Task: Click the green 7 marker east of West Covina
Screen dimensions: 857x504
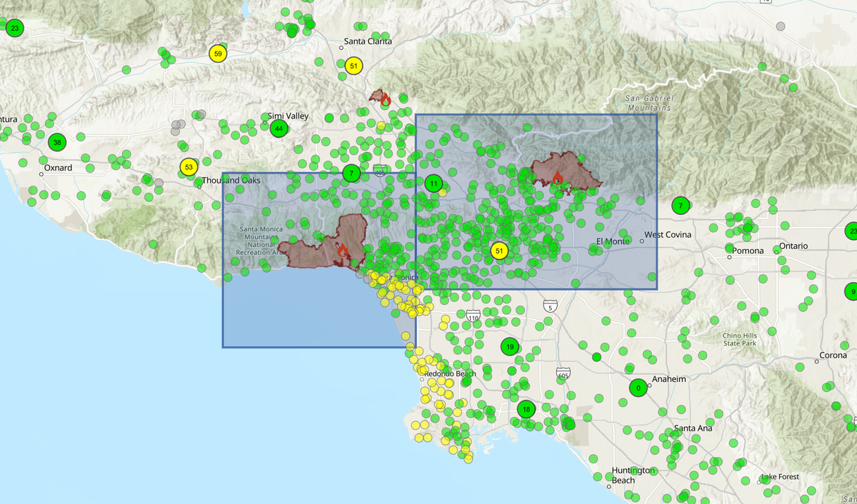Action: [681, 206]
